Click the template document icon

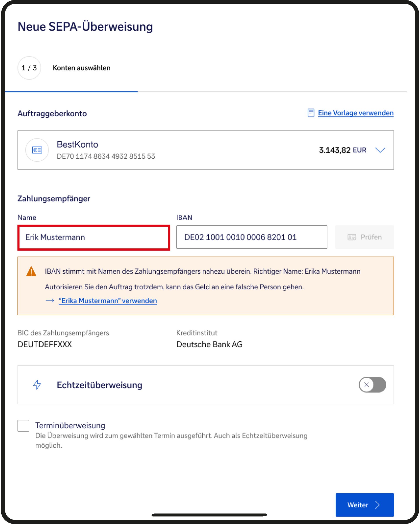311,113
